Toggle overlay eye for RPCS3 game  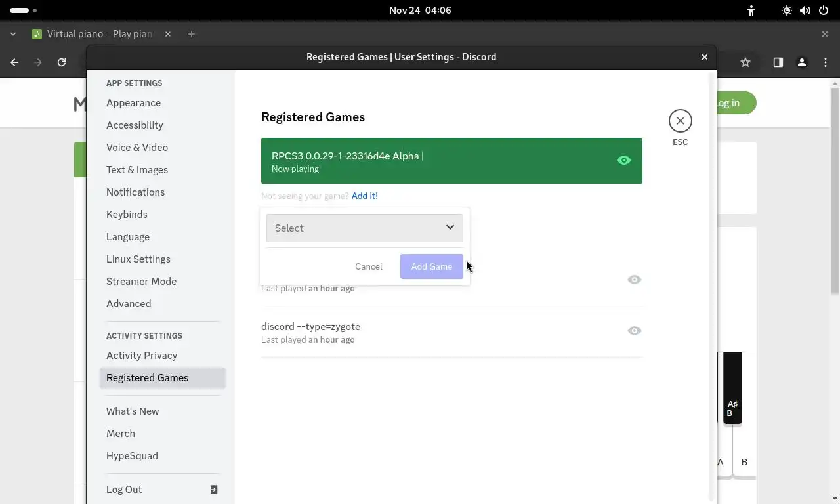pos(623,160)
